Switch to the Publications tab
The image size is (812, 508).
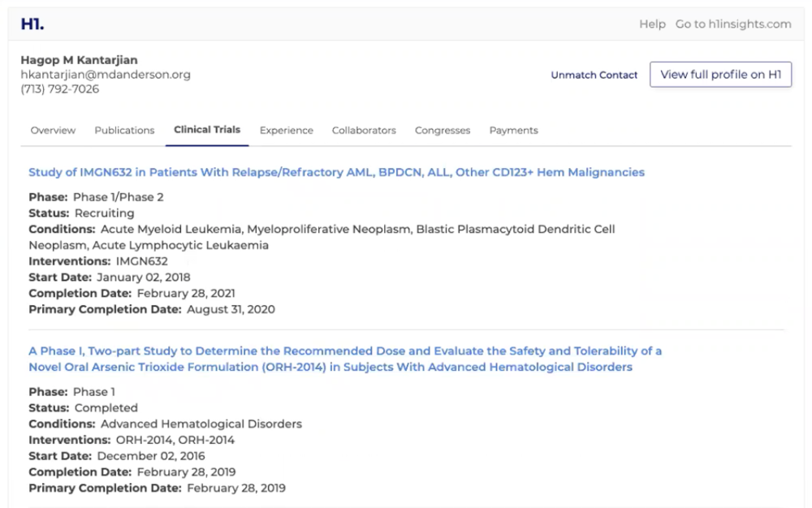[124, 131]
